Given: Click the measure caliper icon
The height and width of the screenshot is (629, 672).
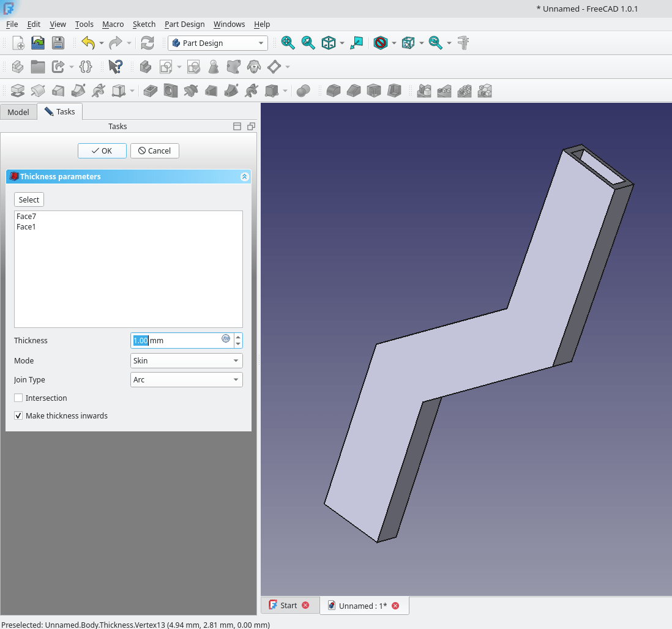Looking at the screenshot, I should tap(463, 43).
